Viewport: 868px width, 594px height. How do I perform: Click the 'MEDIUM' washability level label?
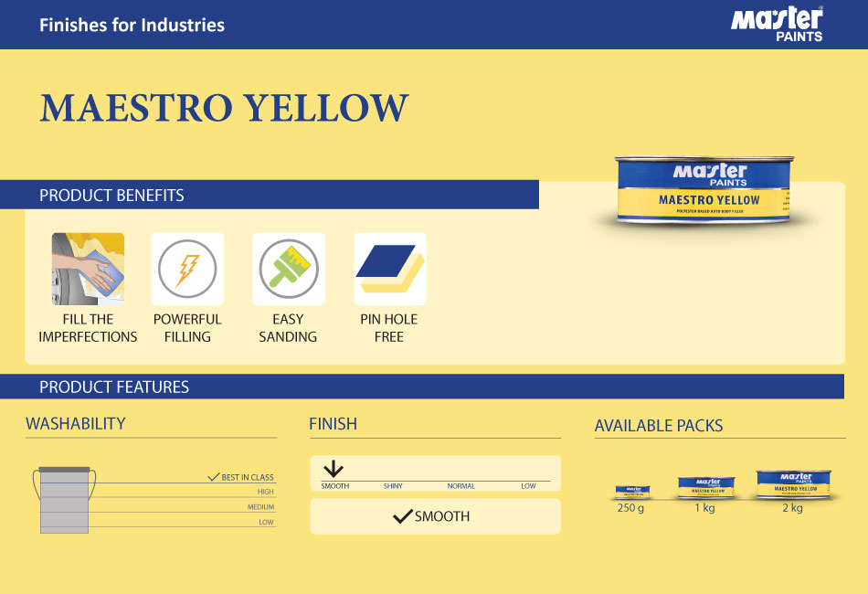(260, 507)
